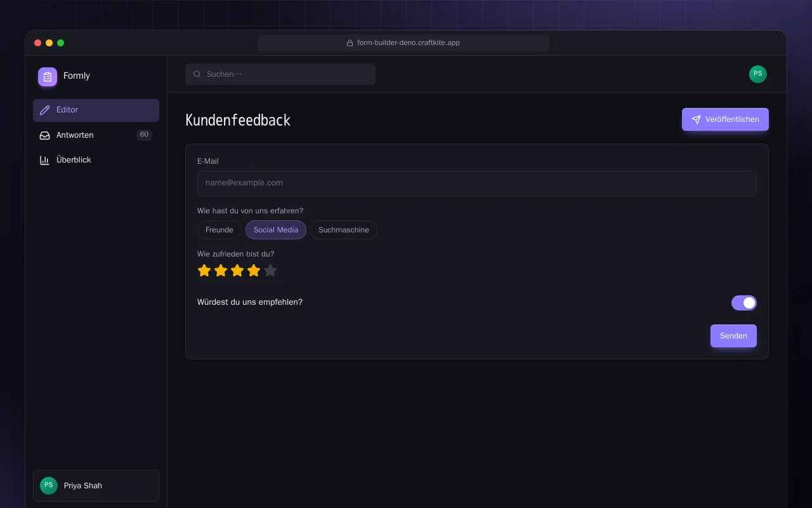Rate three stars for satisfaction
812x508 pixels.
(x=237, y=271)
